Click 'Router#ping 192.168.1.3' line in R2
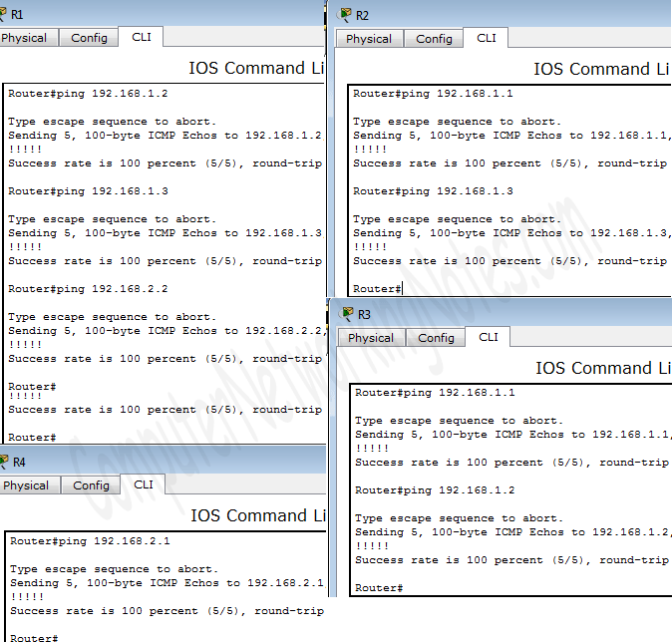 tap(433, 191)
